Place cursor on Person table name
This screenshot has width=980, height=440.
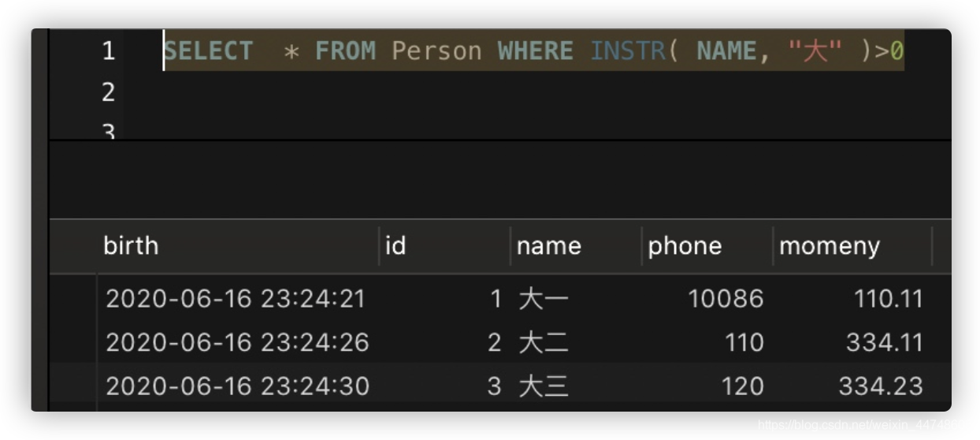pyautogui.click(x=436, y=51)
